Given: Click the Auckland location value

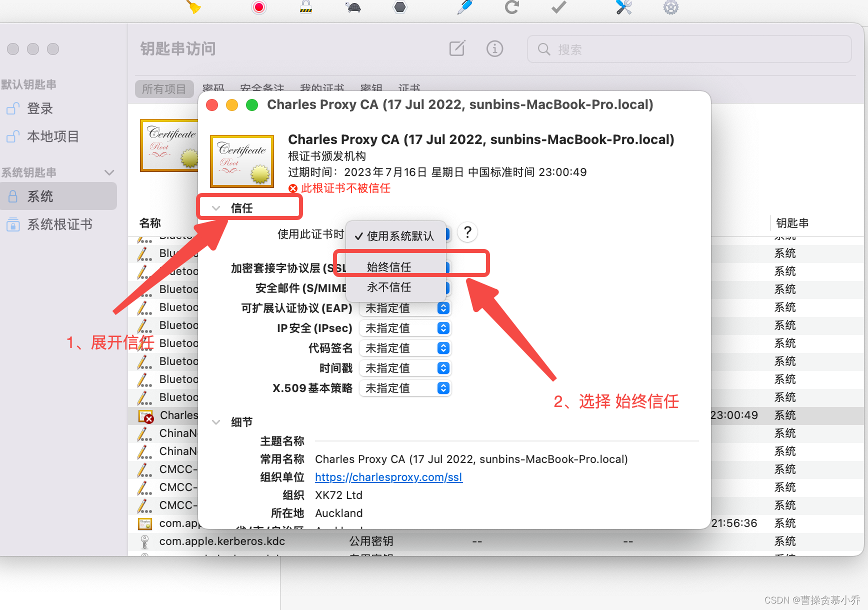Looking at the screenshot, I should pos(338,513).
